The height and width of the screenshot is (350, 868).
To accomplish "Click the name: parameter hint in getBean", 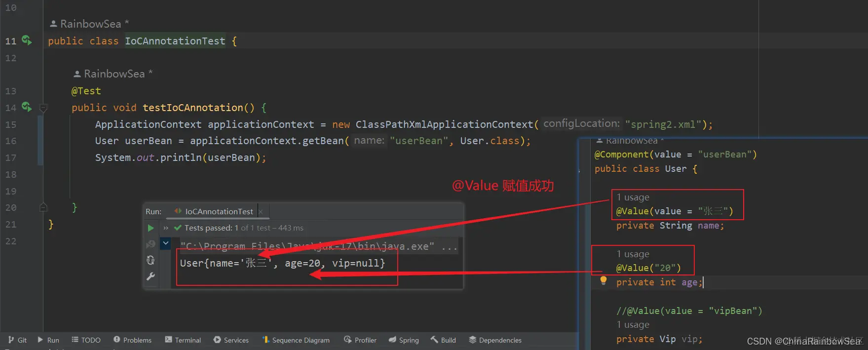I will click(369, 140).
